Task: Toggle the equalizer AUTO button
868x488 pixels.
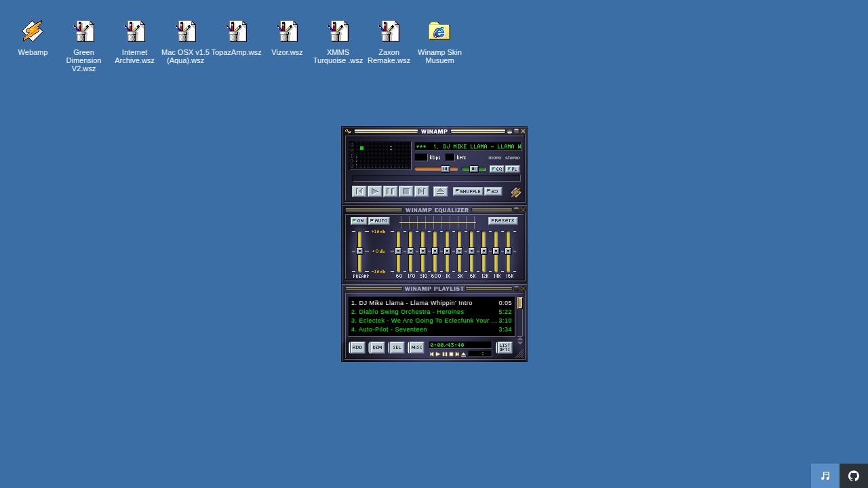Action: point(379,221)
